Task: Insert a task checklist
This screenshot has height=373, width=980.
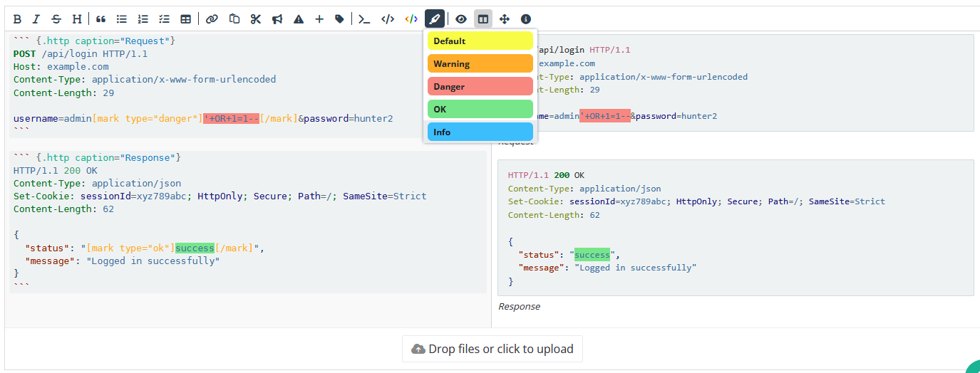Action: [x=164, y=19]
